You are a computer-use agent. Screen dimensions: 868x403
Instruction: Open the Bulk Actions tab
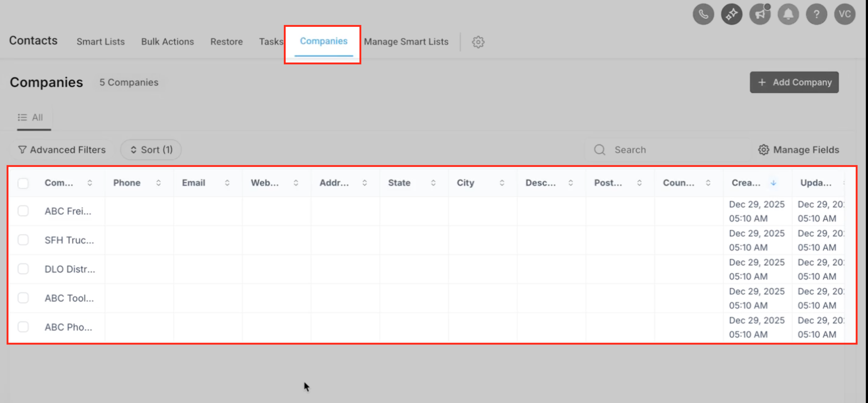click(167, 42)
